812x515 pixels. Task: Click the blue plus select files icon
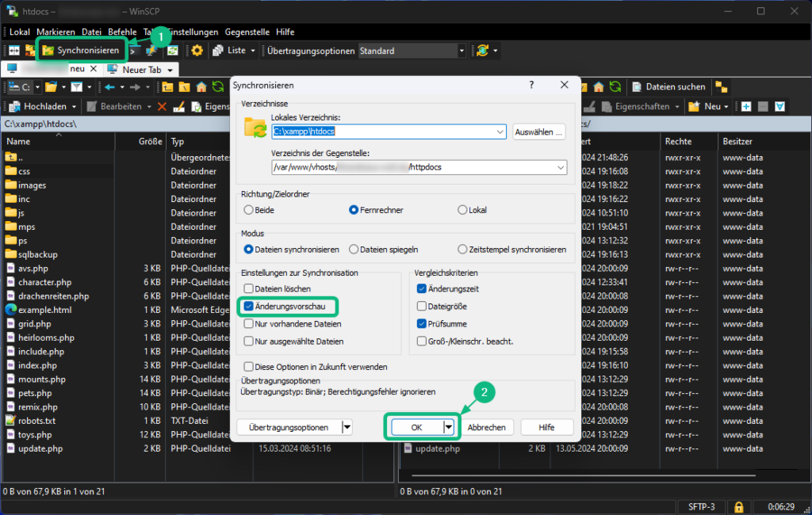tap(746, 107)
